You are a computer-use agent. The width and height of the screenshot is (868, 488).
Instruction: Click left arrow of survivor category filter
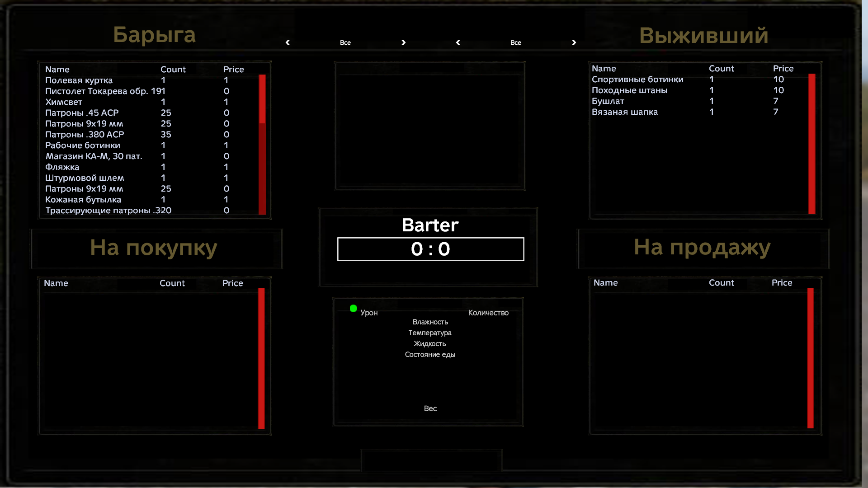click(x=458, y=42)
